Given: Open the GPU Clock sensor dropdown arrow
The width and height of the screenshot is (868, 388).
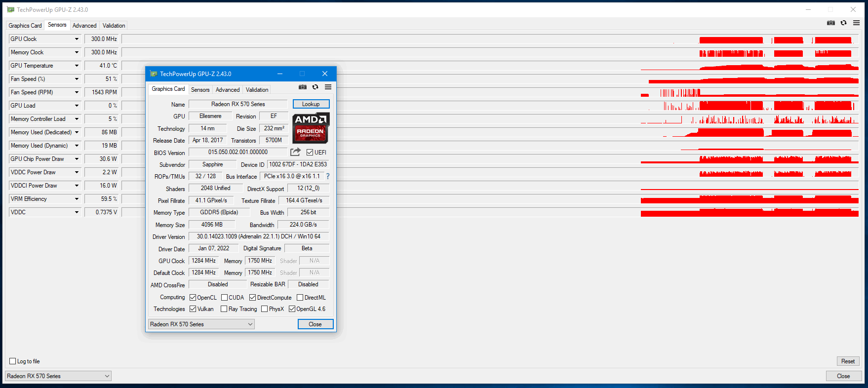Looking at the screenshot, I should 77,39.
